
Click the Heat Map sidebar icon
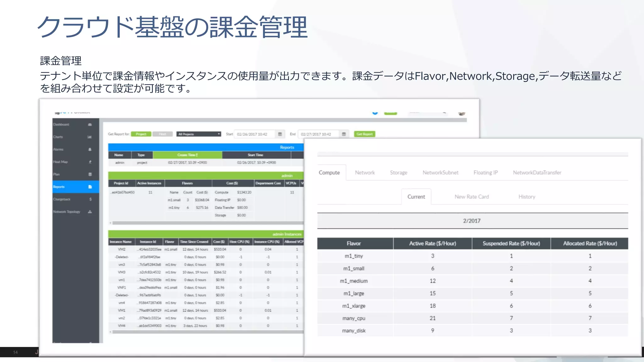(x=90, y=162)
